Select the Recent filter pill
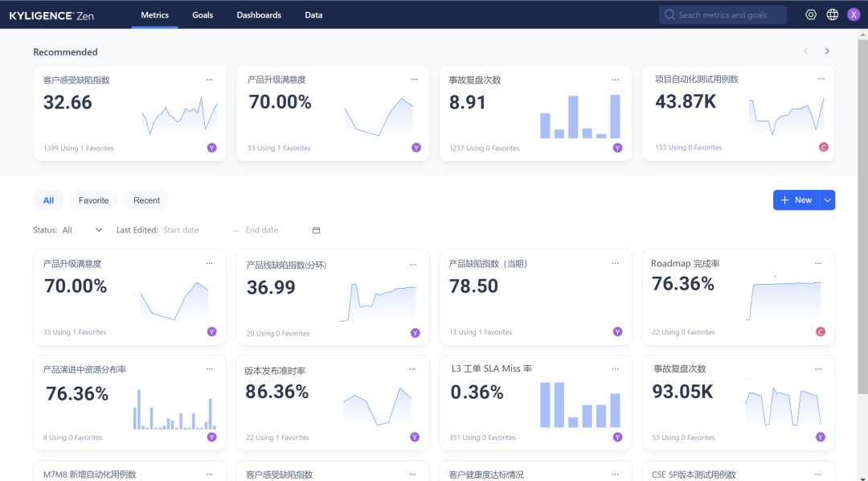868x481 pixels. click(147, 200)
